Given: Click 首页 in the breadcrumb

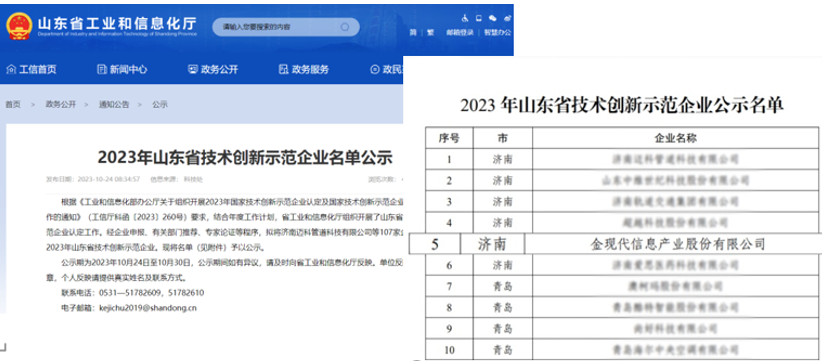Looking at the screenshot, I should pos(13,104).
